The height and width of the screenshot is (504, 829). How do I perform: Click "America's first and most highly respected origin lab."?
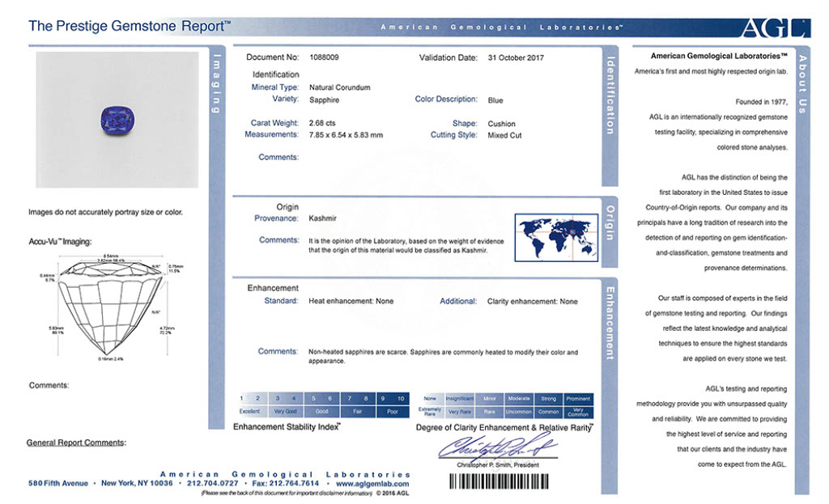[x=711, y=72]
